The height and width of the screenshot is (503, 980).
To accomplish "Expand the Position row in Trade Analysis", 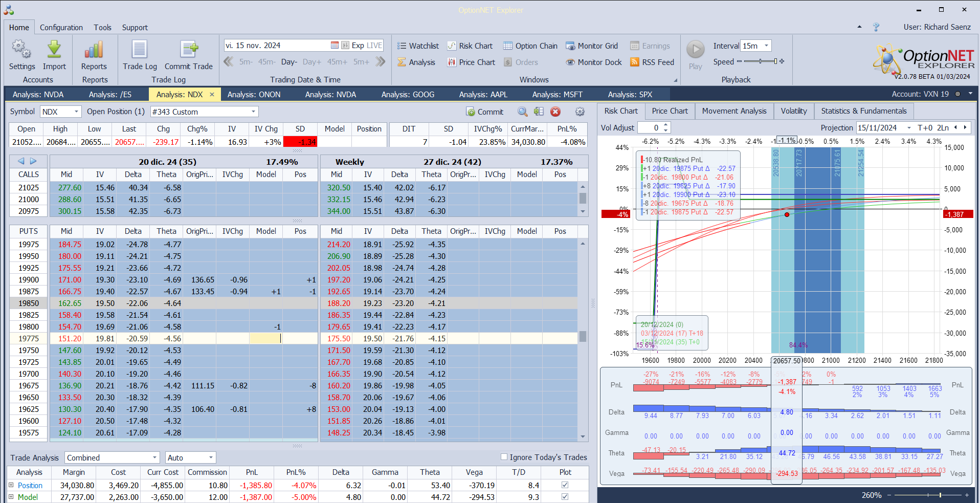I will point(11,485).
